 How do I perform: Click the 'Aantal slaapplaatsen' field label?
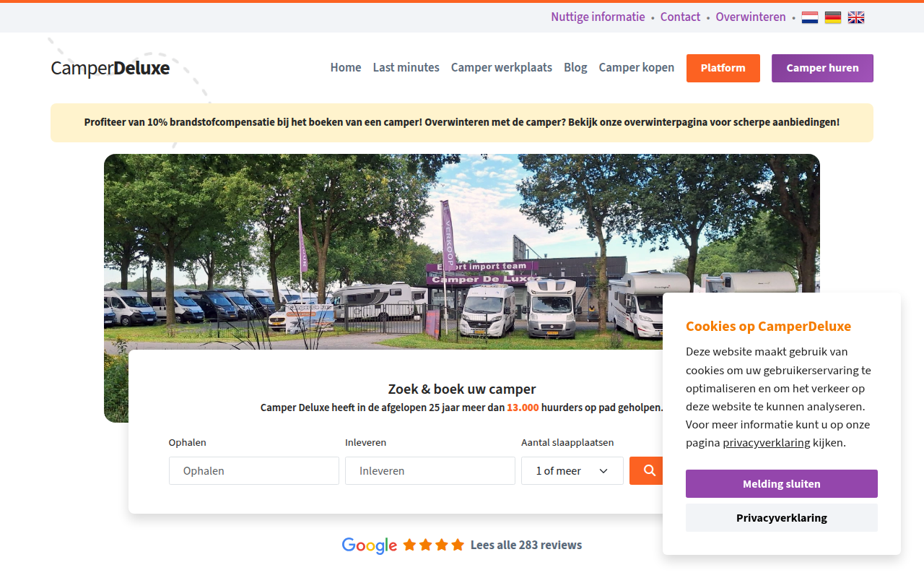pos(567,442)
